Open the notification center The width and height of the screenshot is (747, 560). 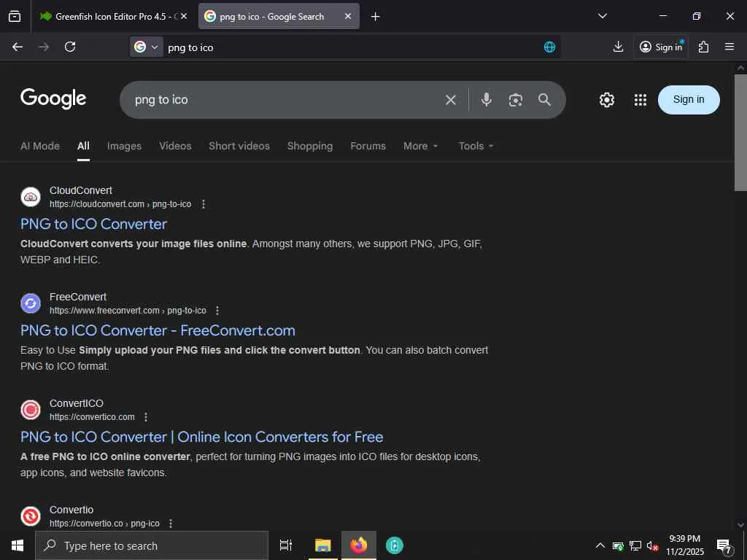(724, 546)
